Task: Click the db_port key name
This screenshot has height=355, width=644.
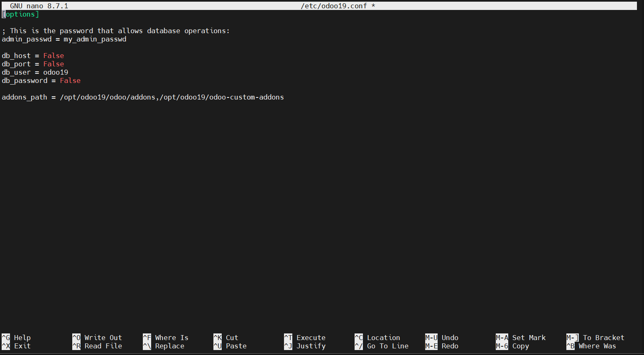Action: coord(16,64)
